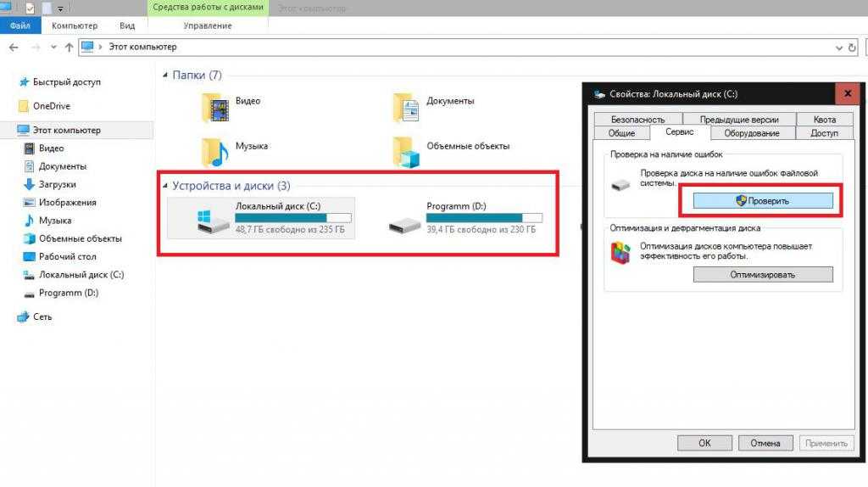Select Этот компьютер in navigation tree

[x=77, y=130]
